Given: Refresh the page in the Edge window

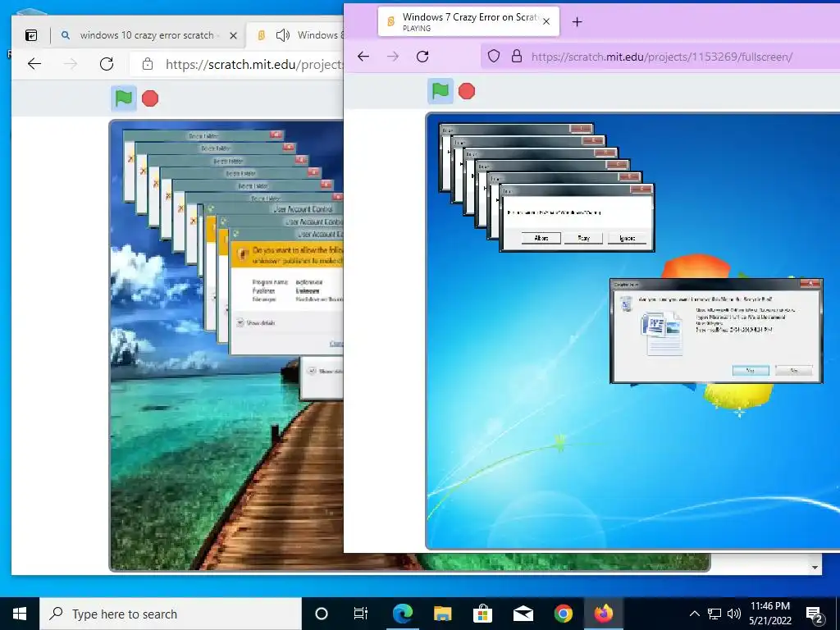Looking at the screenshot, I should click(x=107, y=64).
